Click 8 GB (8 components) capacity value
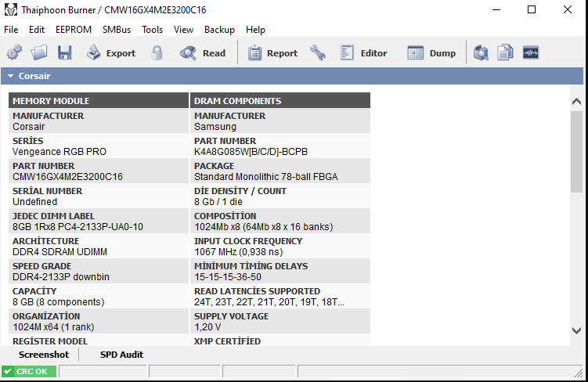The width and height of the screenshot is (588, 382). click(59, 302)
